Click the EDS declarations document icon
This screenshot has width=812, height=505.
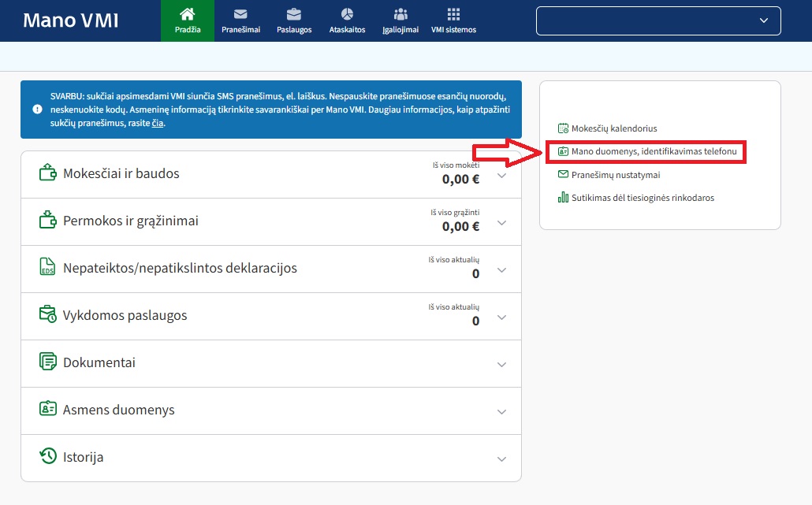[47, 268]
